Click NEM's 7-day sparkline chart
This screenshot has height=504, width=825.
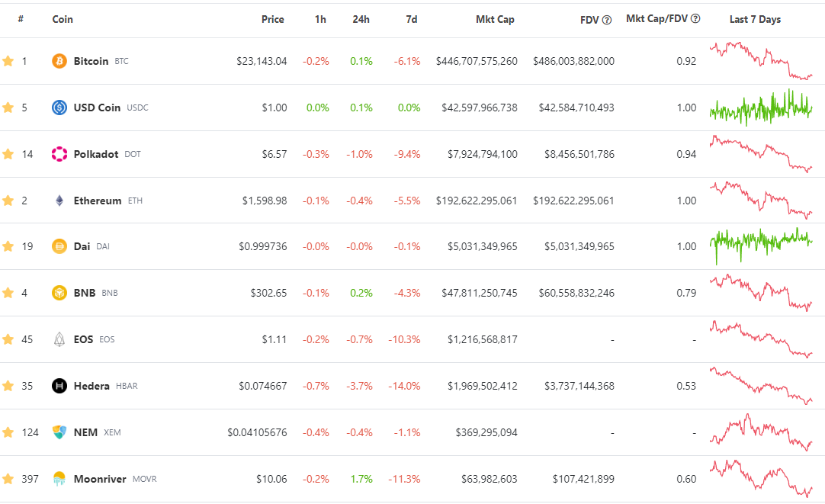761,432
